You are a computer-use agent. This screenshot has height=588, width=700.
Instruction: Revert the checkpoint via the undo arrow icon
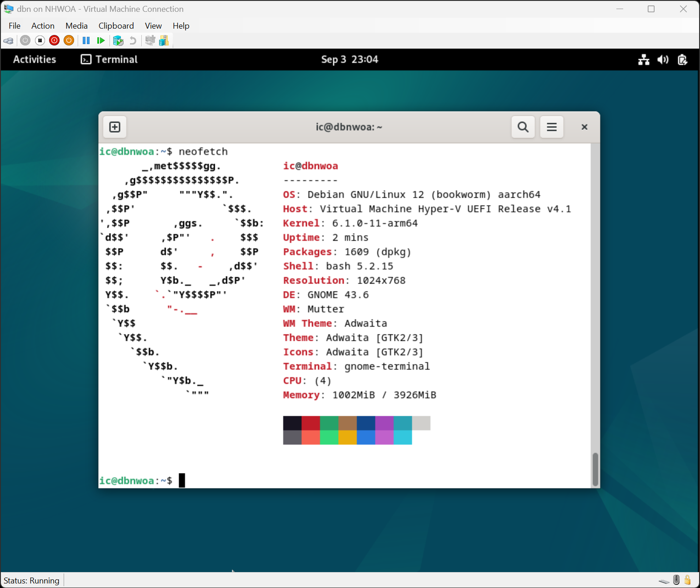pyautogui.click(x=132, y=40)
